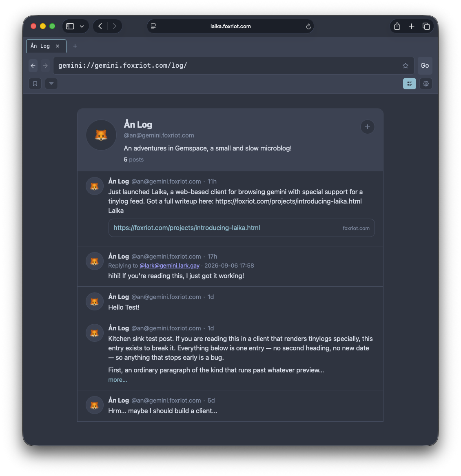This screenshot has width=461, height=476.
Task: Go back with Safari's back chevron
Action: tap(100, 27)
